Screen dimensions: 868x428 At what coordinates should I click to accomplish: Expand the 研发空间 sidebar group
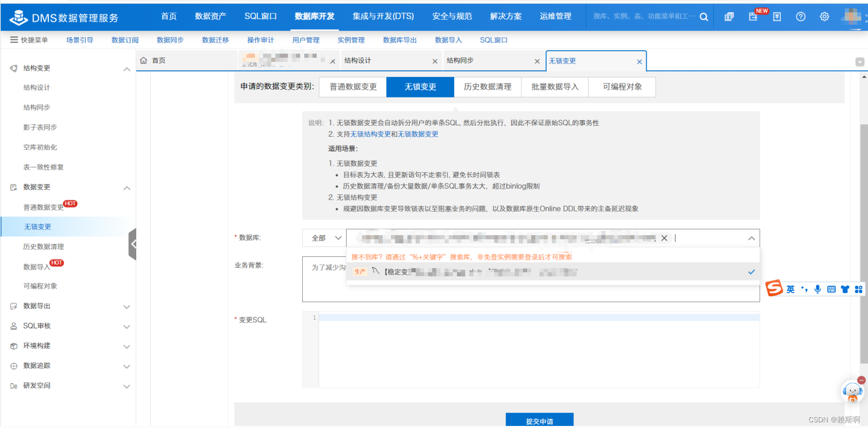tap(127, 387)
